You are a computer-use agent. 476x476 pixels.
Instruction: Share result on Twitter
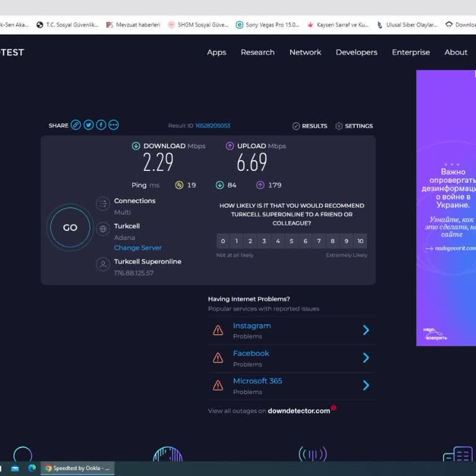pos(89,125)
